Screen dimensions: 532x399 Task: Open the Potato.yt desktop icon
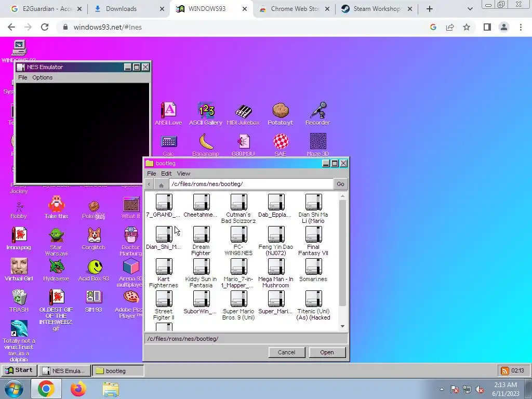[280, 114]
